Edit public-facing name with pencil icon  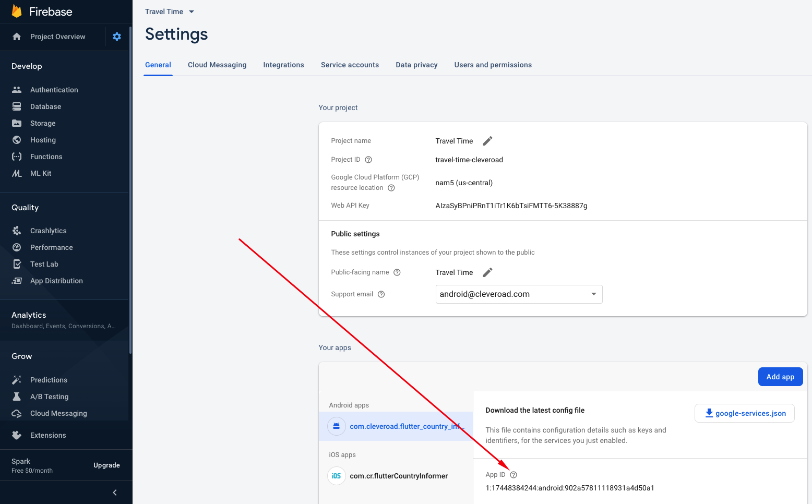[487, 272]
